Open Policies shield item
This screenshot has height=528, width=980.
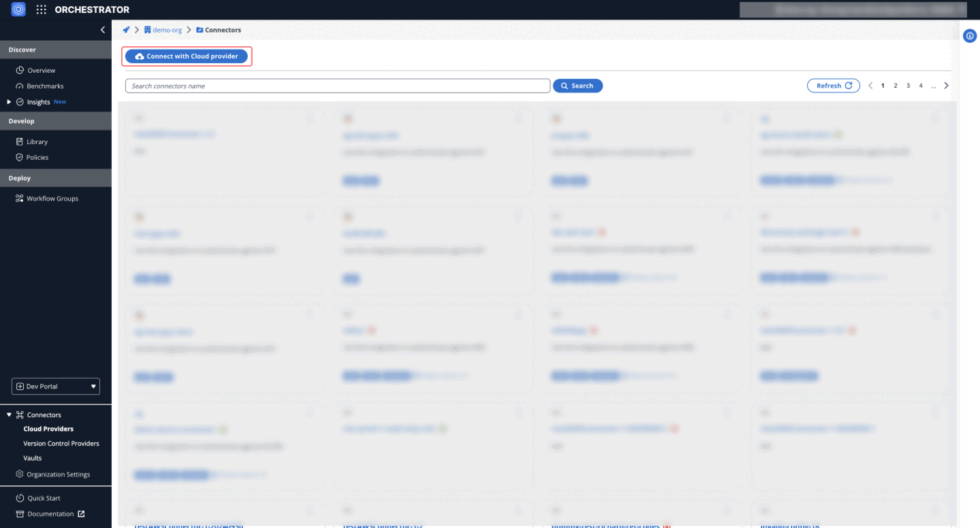pos(37,158)
